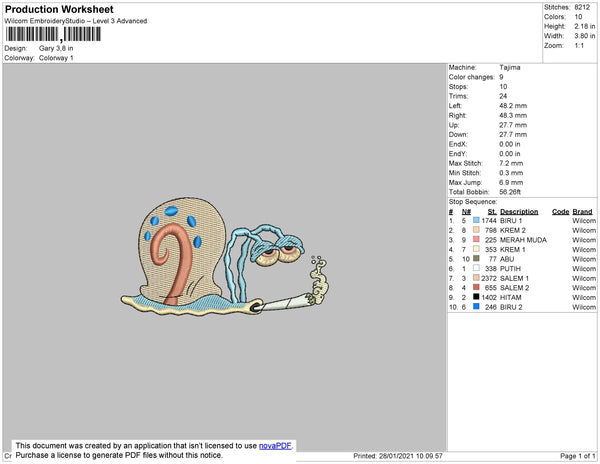
Task: Click the BIRU 2 description text
Action: pos(511,307)
